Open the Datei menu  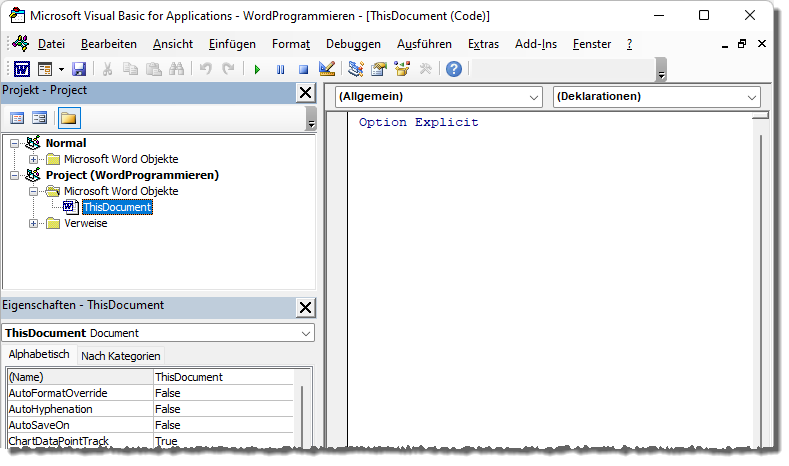51,44
